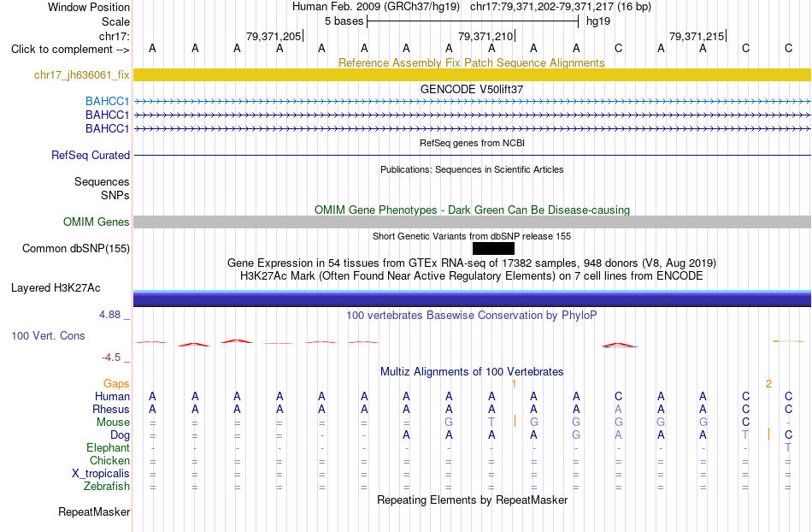Open the RefSeq Curated track label

click(91, 155)
